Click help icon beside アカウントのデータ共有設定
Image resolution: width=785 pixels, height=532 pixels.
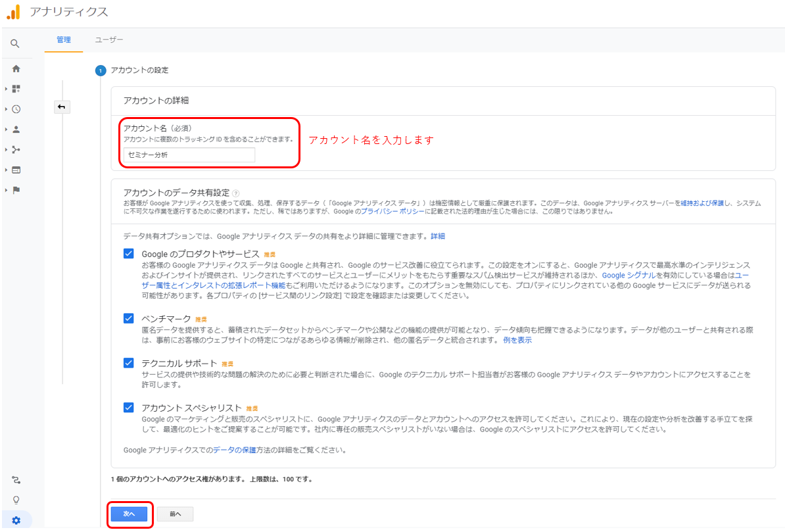(x=236, y=193)
